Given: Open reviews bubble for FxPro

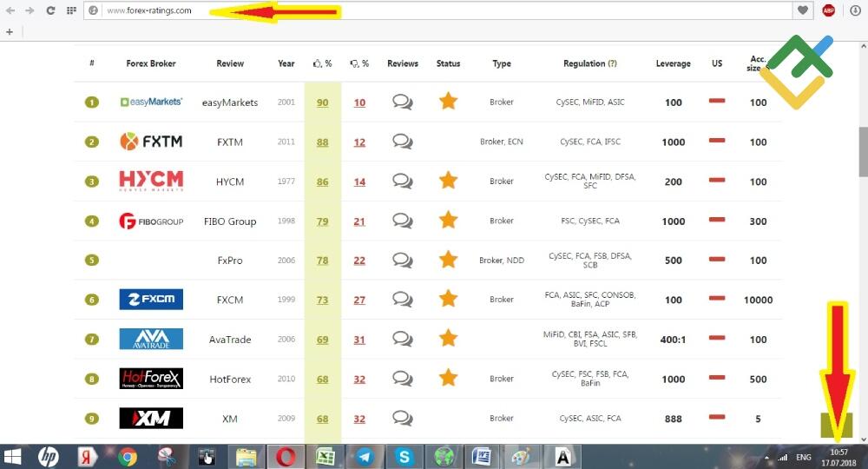Looking at the screenshot, I should coord(403,261).
